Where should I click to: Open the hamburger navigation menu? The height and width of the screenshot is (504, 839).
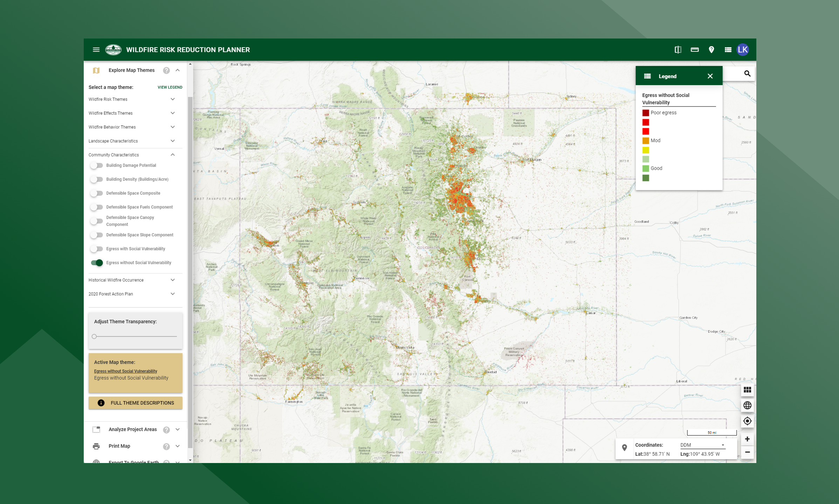(x=96, y=50)
